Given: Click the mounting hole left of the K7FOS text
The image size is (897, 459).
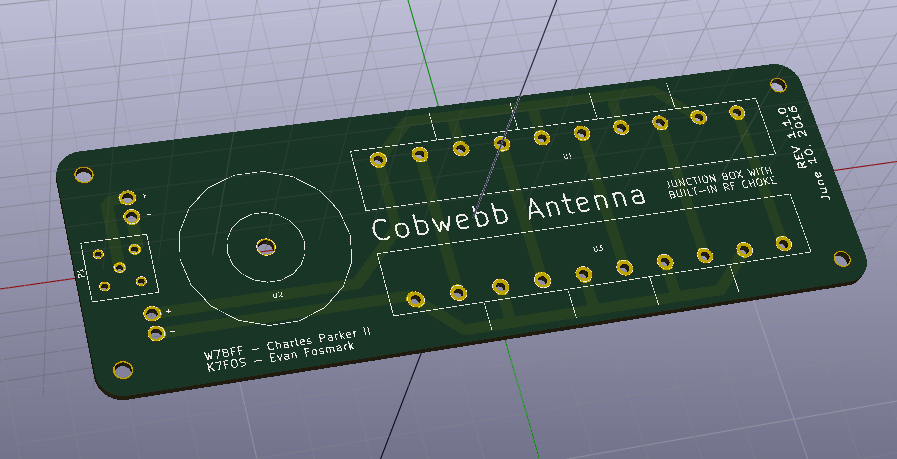Looking at the screenshot, I should pos(122,370).
